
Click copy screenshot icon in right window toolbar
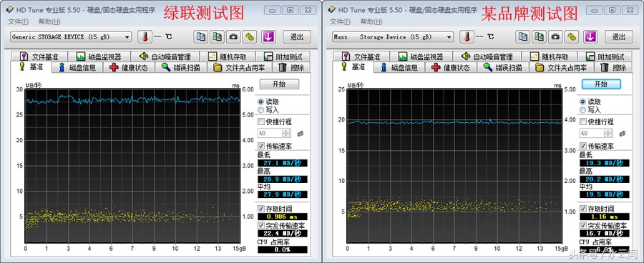[540, 36]
